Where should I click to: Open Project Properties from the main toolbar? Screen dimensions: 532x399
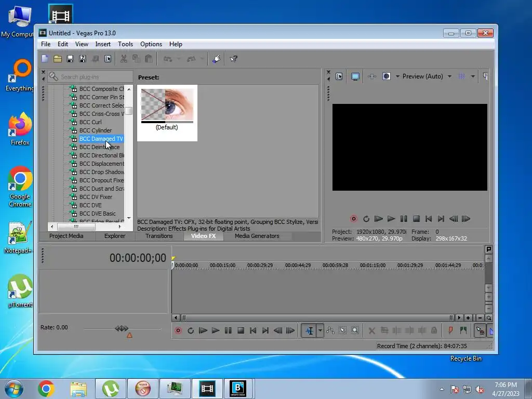pyautogui.click(x=108, y=59)
